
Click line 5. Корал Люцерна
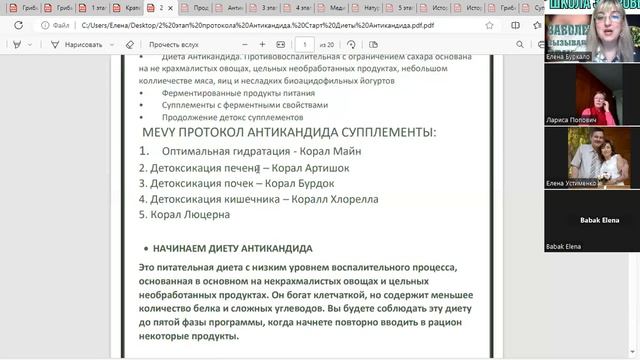click(x=184, y=215)
